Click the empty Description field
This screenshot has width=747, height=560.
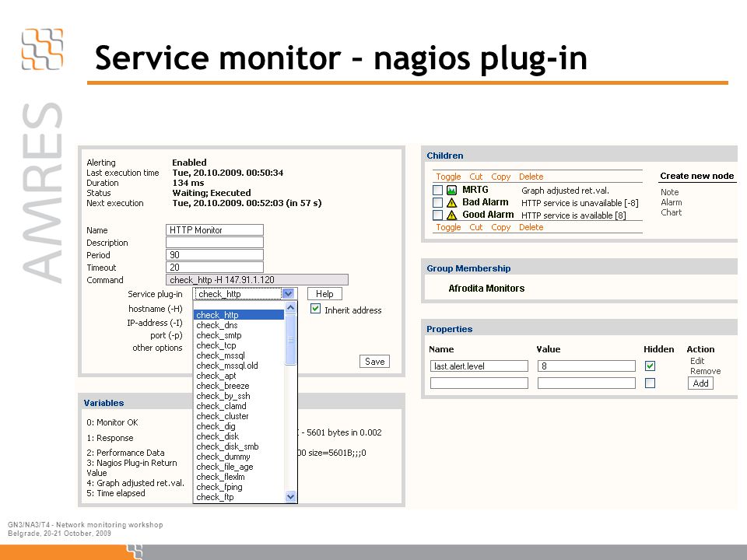click(215, 243)
